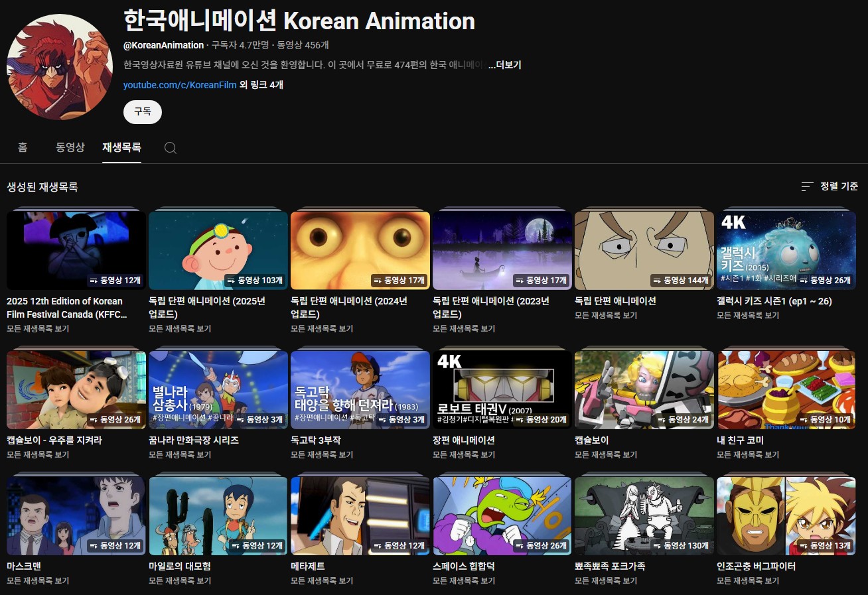
Task: View full playlist under 캡슐보이 - 우주를 지켜라
Action: pos(38,454)
